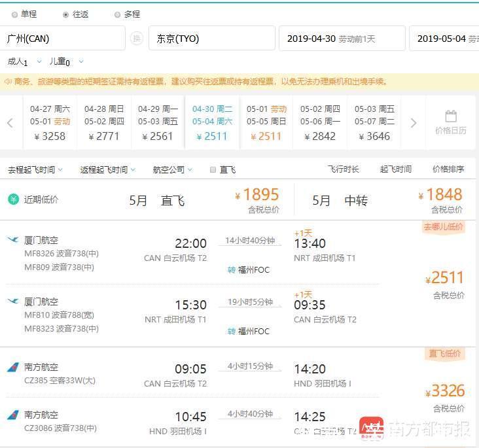The image size is (479, 448).
Task: Click MF8326 波音738(中) flight text
Action: coord(62,254)
